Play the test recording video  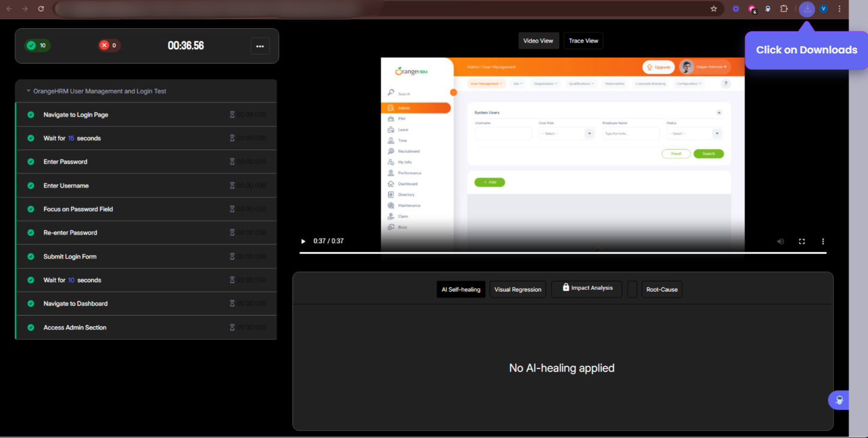303,241
